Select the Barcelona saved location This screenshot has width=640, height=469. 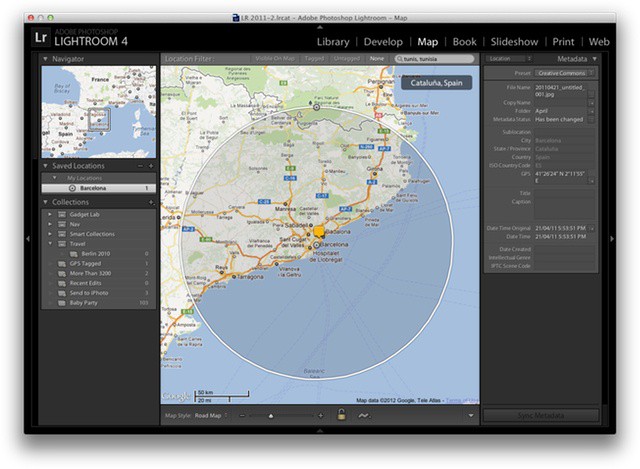click(x=98, y=188)
